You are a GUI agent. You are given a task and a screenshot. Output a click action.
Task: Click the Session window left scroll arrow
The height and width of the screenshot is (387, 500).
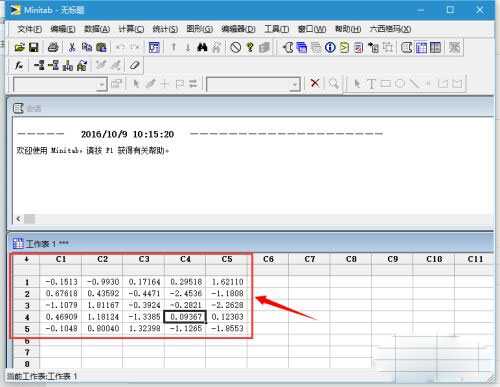click(x=19, y=219)
